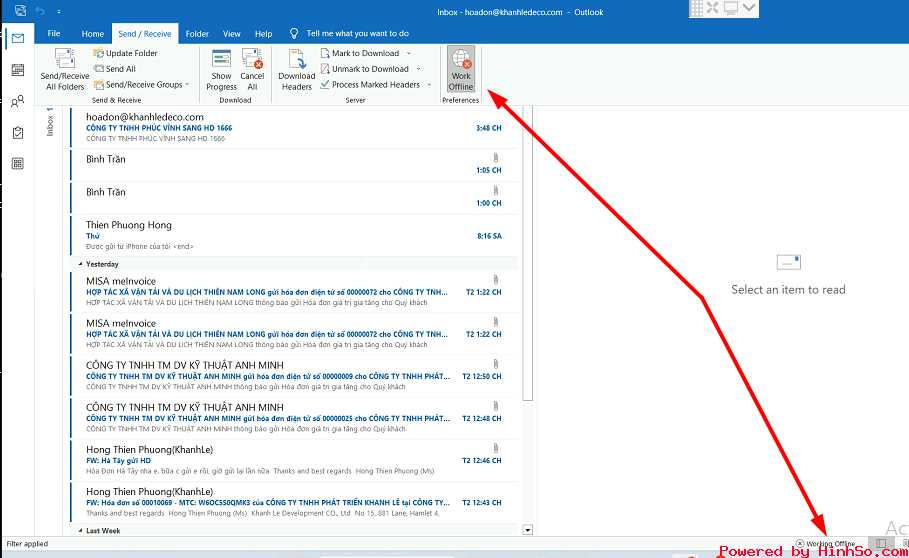Click Show Progress button

pos(221,70)
